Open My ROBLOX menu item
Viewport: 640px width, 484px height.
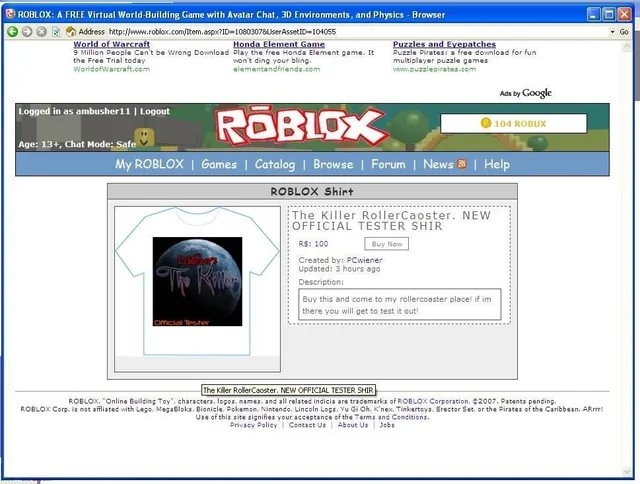(149, 164)
